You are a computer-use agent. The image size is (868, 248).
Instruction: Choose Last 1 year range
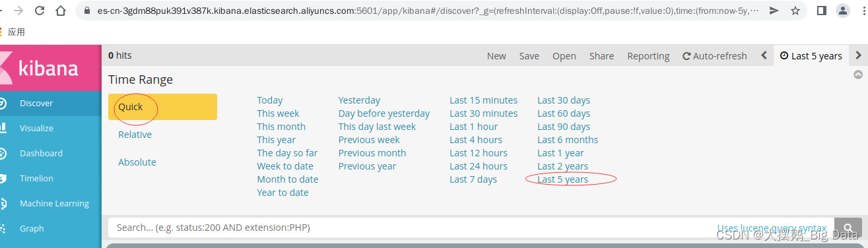(x=560, y=153)
